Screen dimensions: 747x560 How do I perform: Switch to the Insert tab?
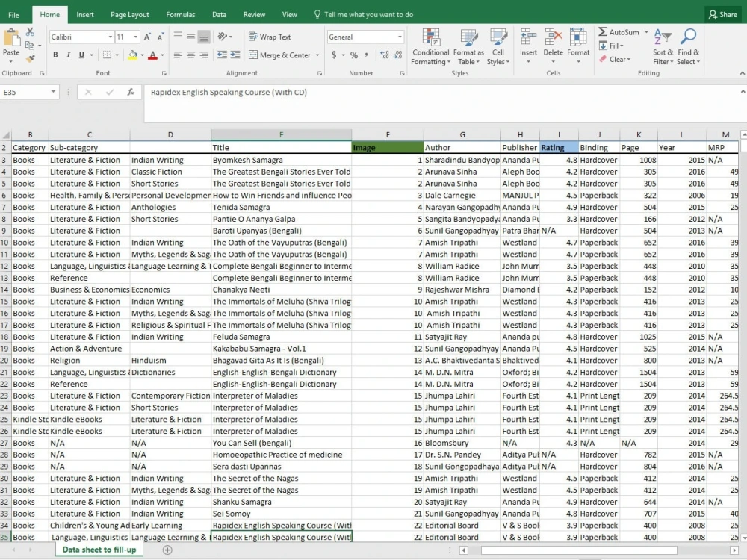click(x=85, y=15)
